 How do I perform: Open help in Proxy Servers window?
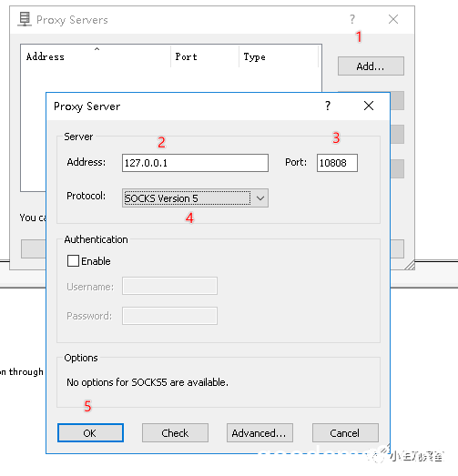(x=352, y=19)
